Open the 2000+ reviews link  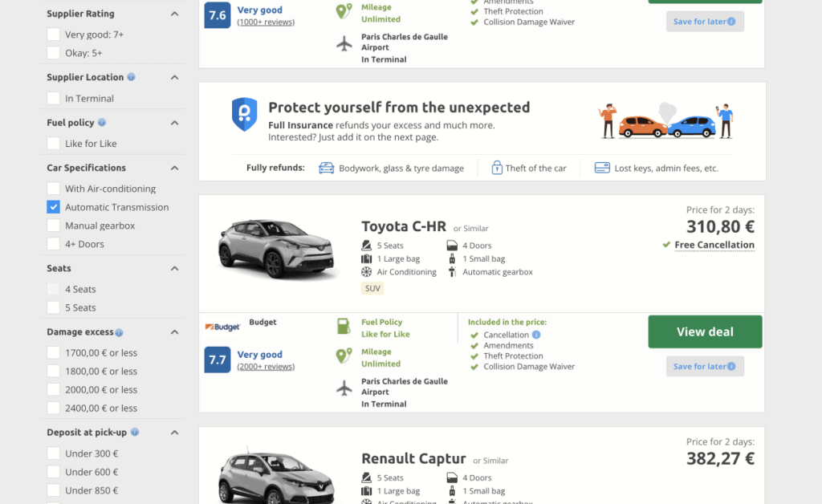266,367
